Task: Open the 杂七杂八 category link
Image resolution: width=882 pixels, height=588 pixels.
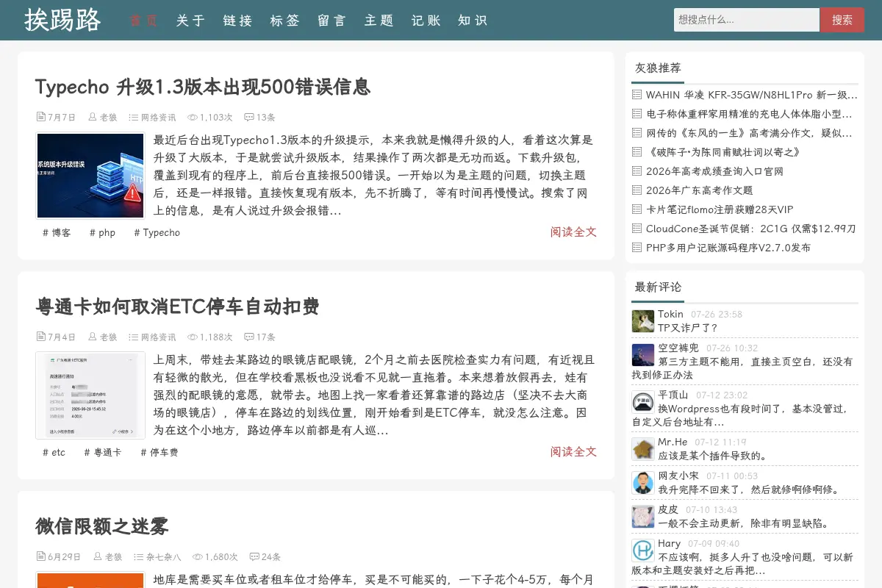Action: (163, 557)
